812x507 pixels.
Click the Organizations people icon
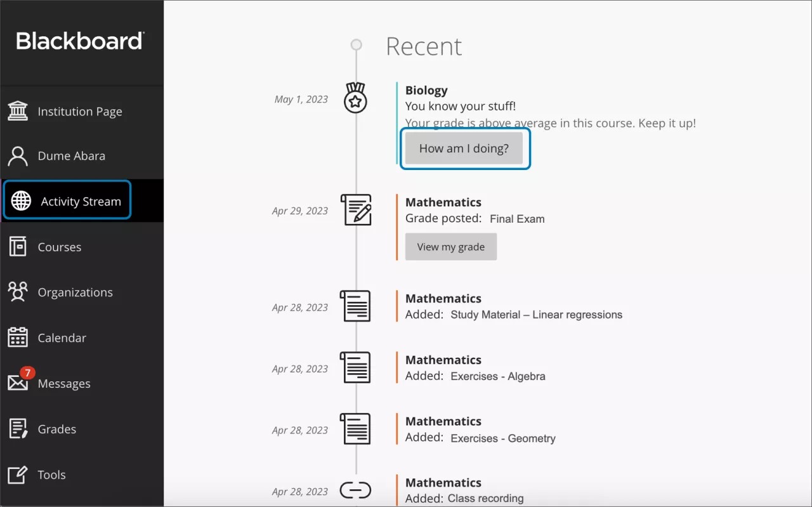pyautogui.click(x=19, y=292)
